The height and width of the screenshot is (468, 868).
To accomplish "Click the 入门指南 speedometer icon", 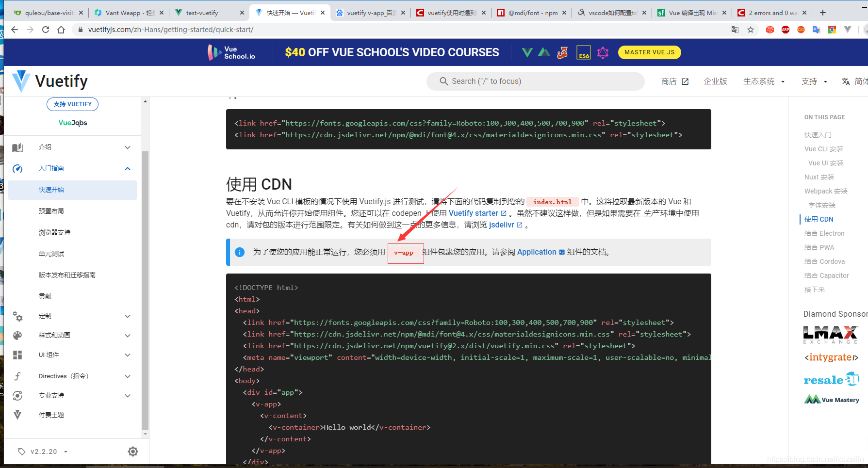I will click(x=17, y=169).
